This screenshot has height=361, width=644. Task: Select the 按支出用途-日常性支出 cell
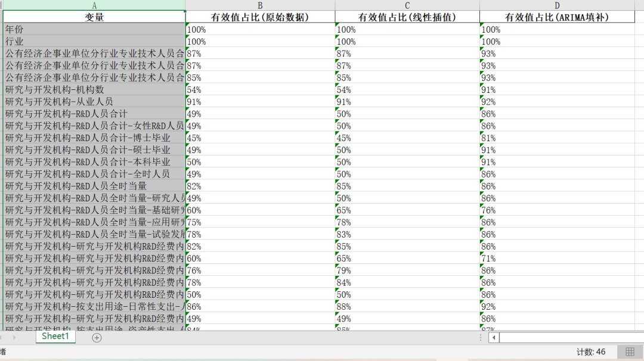[x=94, y=306]
